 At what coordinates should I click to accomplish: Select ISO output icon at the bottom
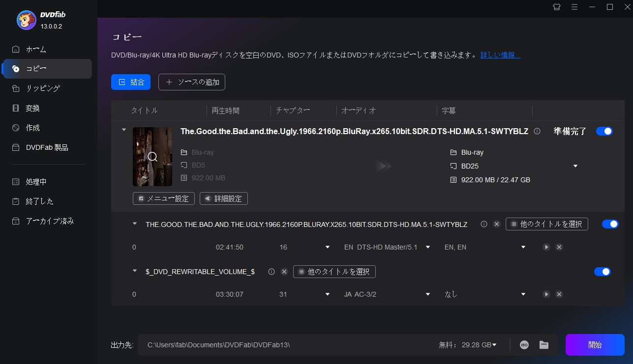pyautogui.click(x=524, y=345)
